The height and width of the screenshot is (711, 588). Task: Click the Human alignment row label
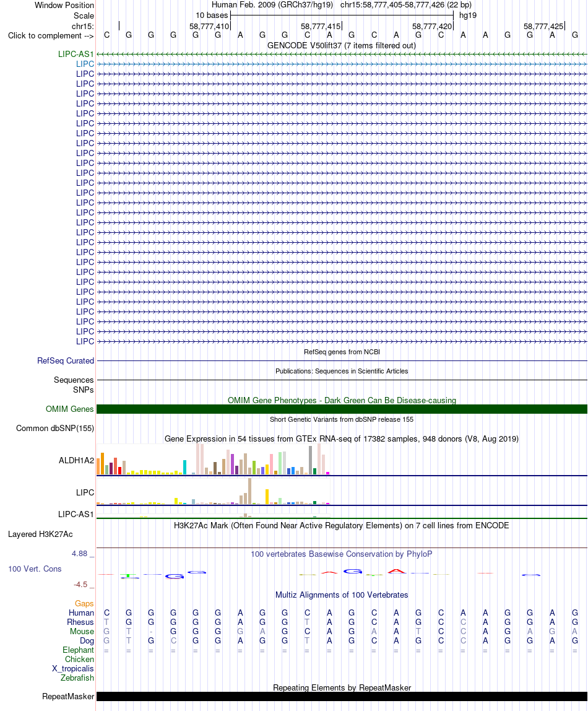coord(82,613)
